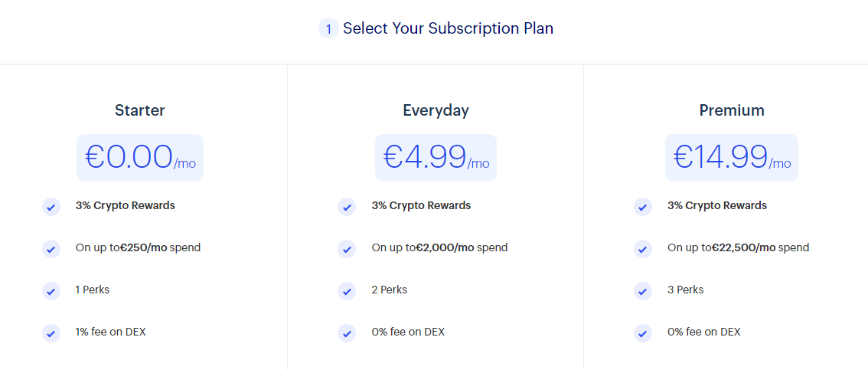This screenshot has width=868, height=370.
Task: Select the Premium plan heading
Action: pyautogui.click(x=732, y=110)
